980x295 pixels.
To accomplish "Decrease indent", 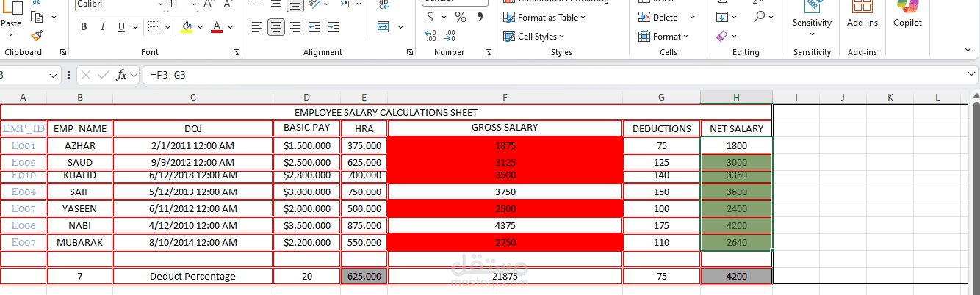I will click(314, 27).
